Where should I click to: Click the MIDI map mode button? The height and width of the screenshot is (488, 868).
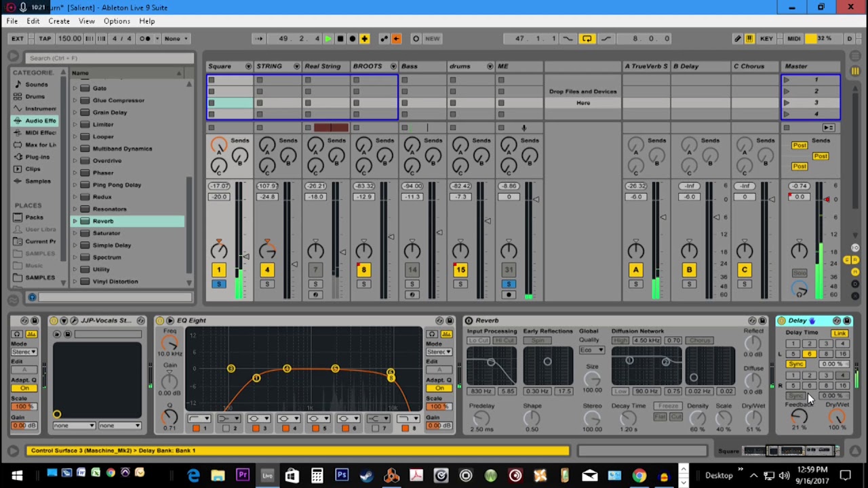point(793,39)
